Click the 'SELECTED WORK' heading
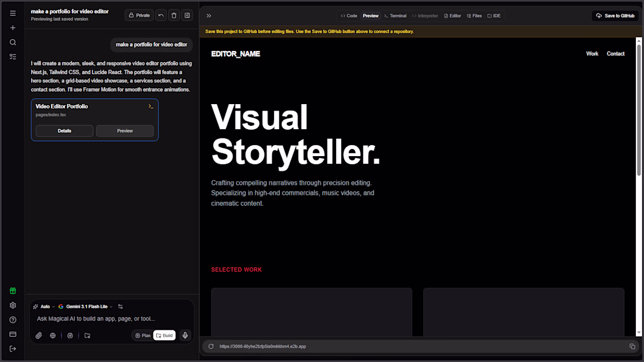The height and width of the screenshot is (362, 644). 236,270
